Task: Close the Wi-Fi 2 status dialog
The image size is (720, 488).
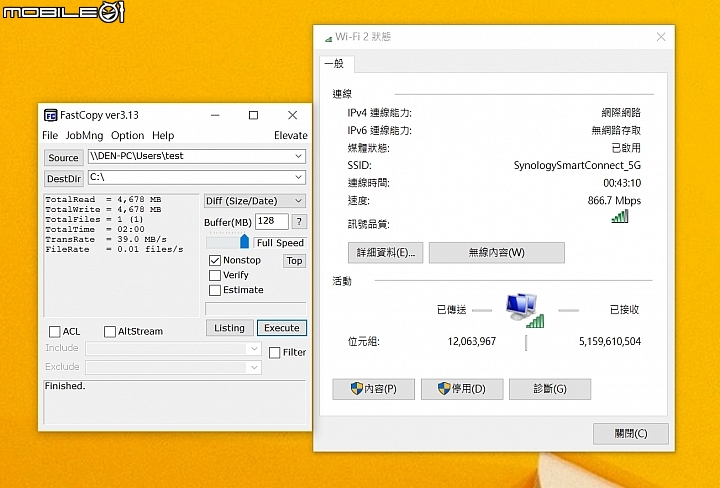Action: coord(661,37)
